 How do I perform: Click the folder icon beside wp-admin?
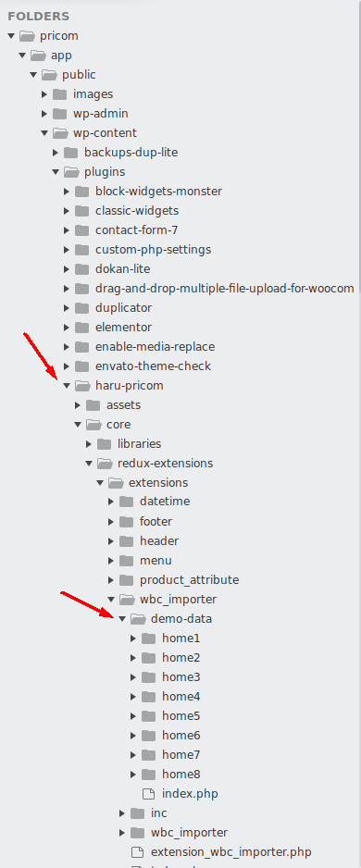pos(60,114)
